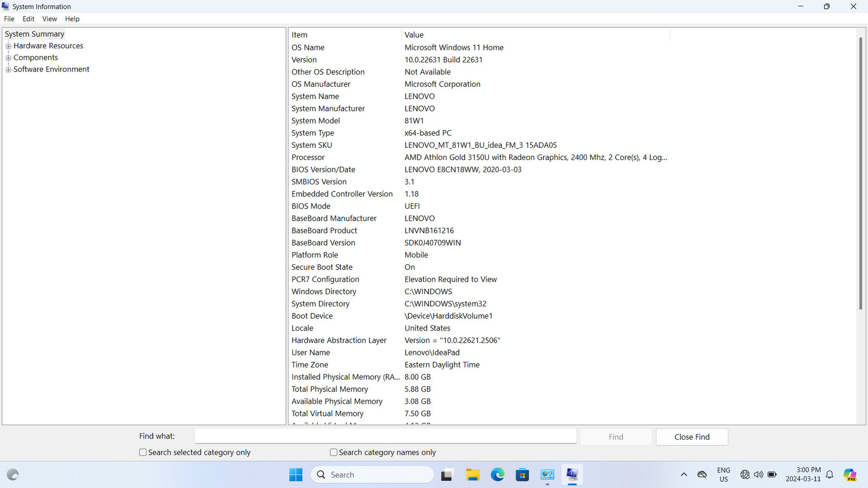Screen dimensions: 868x488
Task: Open the File menu
Action: pyautogui.click(x=9, y=19)
